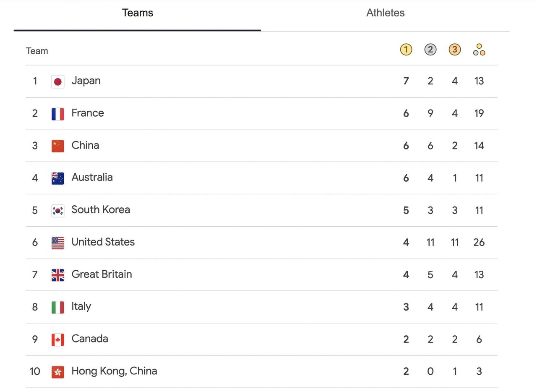Click the United States flag icon

pos(58,243)
